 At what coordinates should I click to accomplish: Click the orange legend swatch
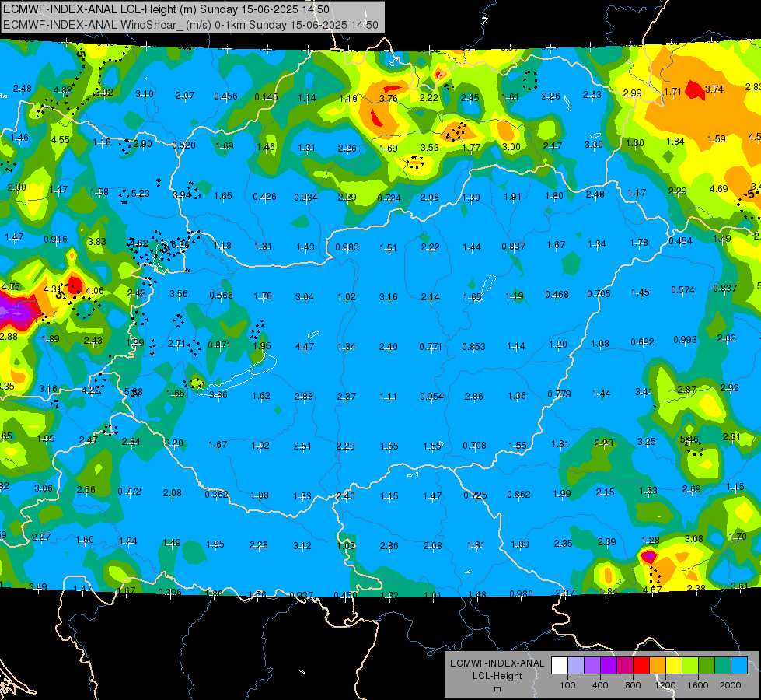point(658,666)
